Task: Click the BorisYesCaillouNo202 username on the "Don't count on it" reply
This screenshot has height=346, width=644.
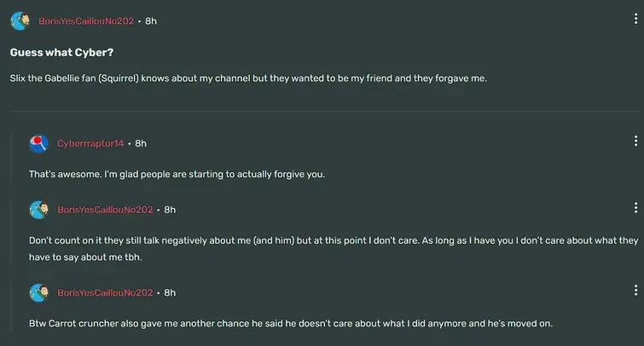Action: click(x=105, y=210)
